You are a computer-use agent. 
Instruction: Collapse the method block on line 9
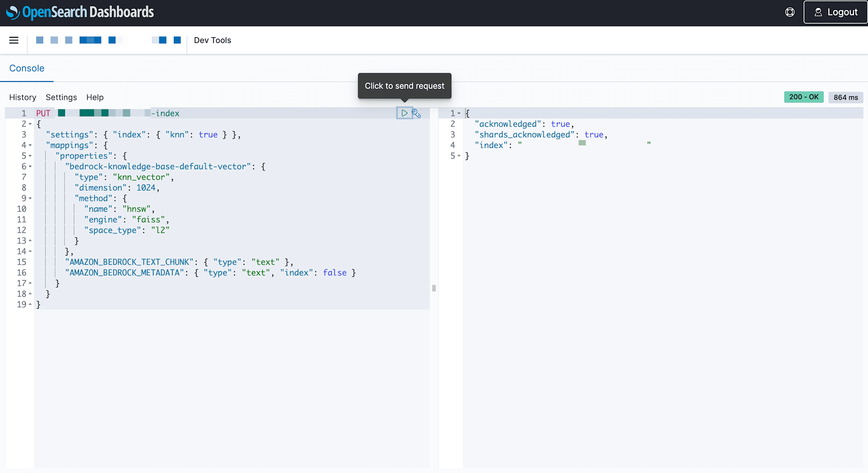(30, 198)
